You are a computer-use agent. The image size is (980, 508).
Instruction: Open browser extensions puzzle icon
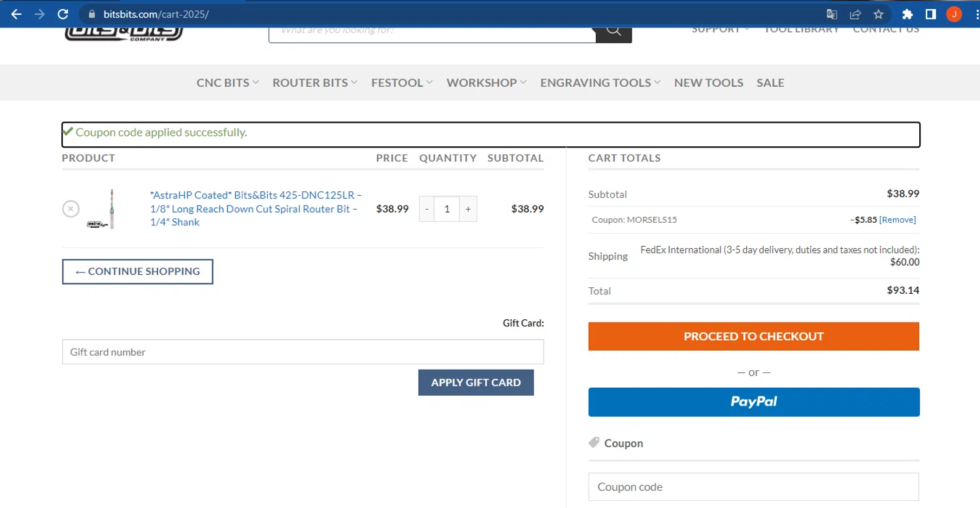tap(907, 14)
